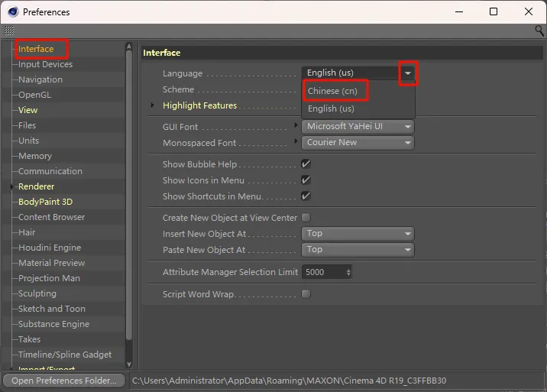This screenshot has width=547, height=392.
Task: Click the search magnifier icon
Action: 539,31
